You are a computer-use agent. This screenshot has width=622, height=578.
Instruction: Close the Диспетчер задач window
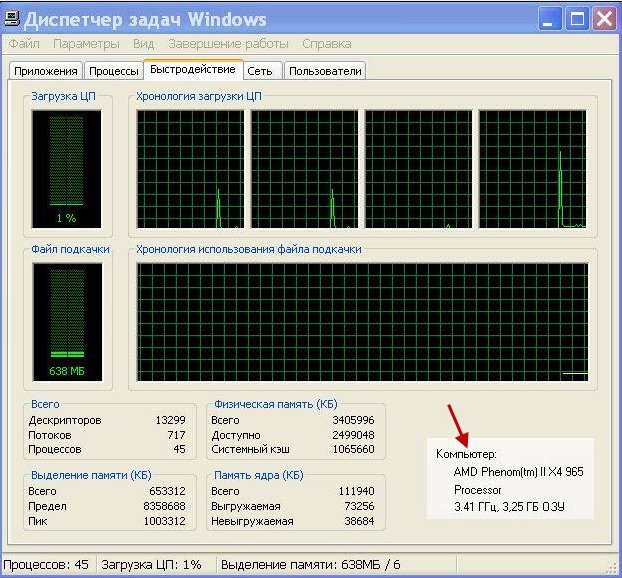point(604,19)
